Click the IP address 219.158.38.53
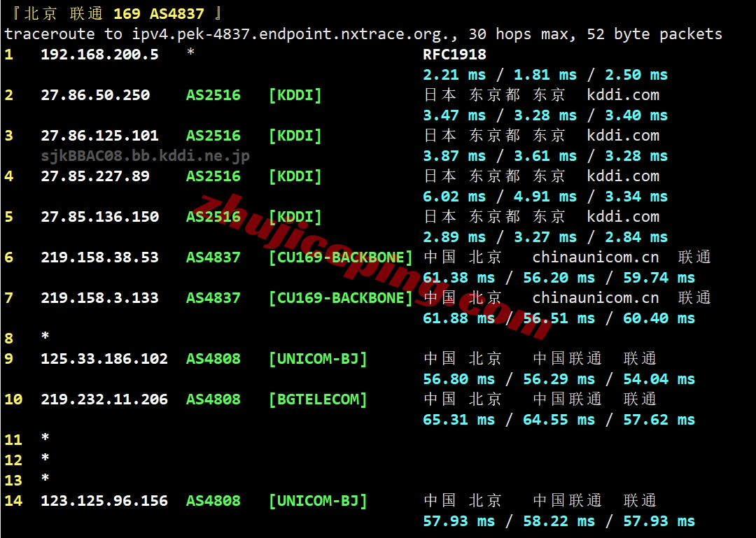The height and width of the screenshot is (538, 756). [99, 257]
